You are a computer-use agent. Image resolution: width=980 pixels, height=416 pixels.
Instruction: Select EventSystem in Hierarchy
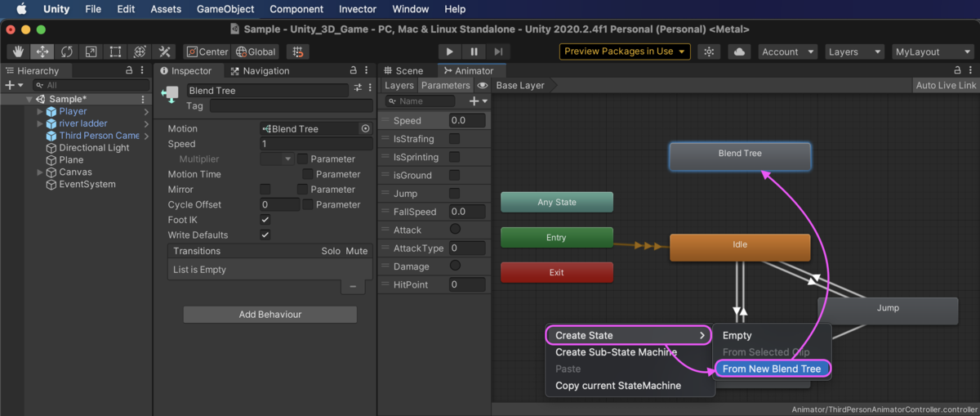pyautogui.click(x=87, y=185)
